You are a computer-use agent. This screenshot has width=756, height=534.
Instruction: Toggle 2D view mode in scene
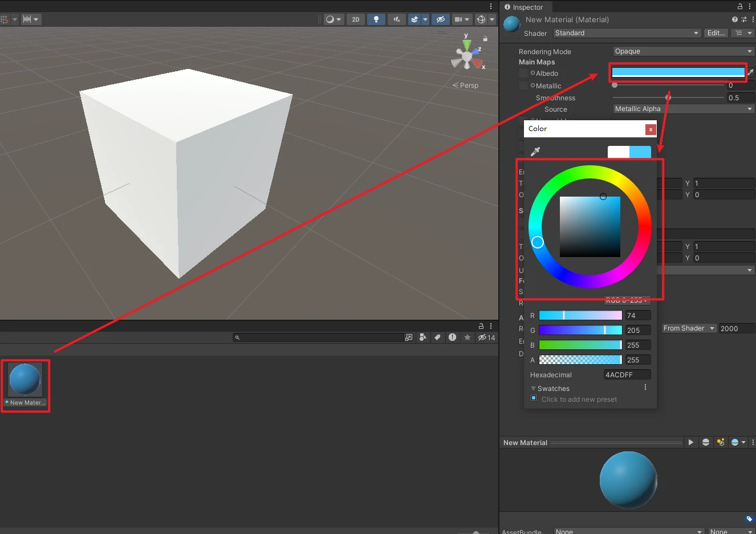click(x=356, y=19)
